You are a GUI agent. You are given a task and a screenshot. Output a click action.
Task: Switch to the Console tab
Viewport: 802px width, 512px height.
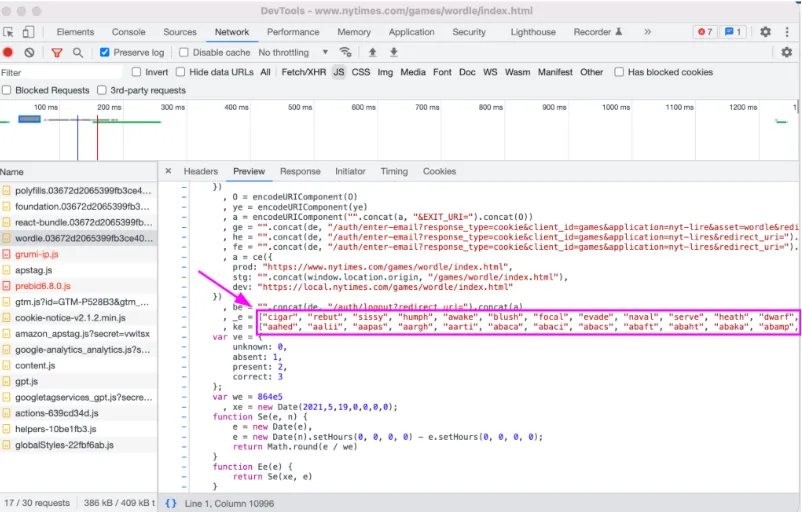[128, 32]
